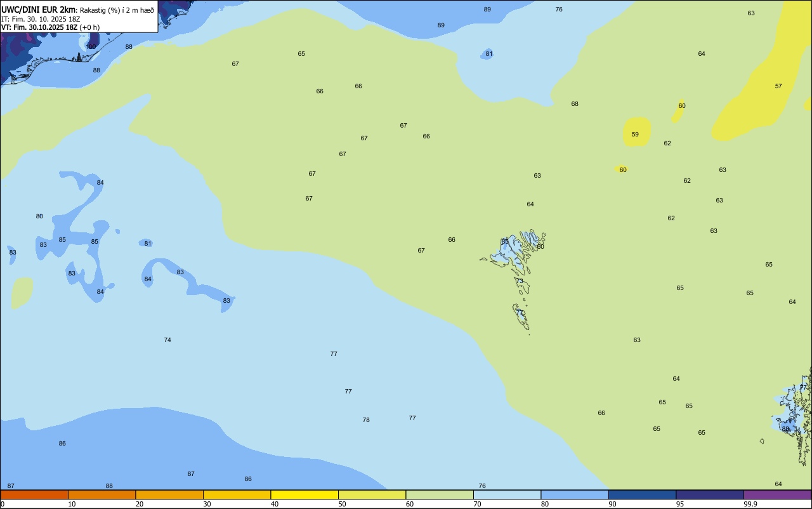Pick the amber 20–30 legend swatch
The height and width of the screenshot is (509, 812).
169,494
